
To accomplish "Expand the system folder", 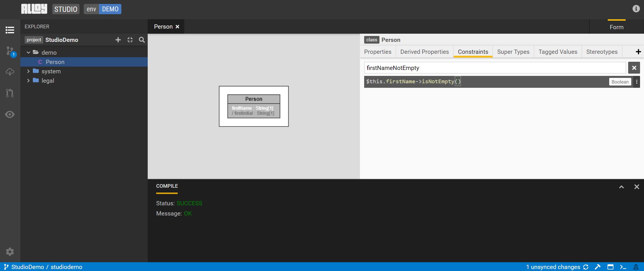I will (x=28, y=71).
